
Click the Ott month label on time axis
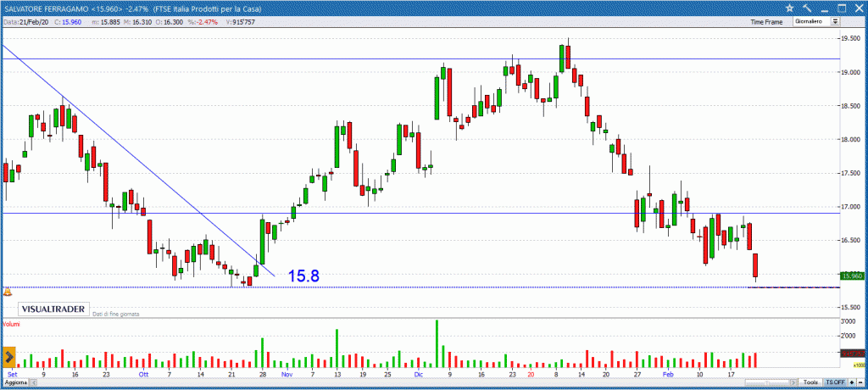(x=144, y=375)
